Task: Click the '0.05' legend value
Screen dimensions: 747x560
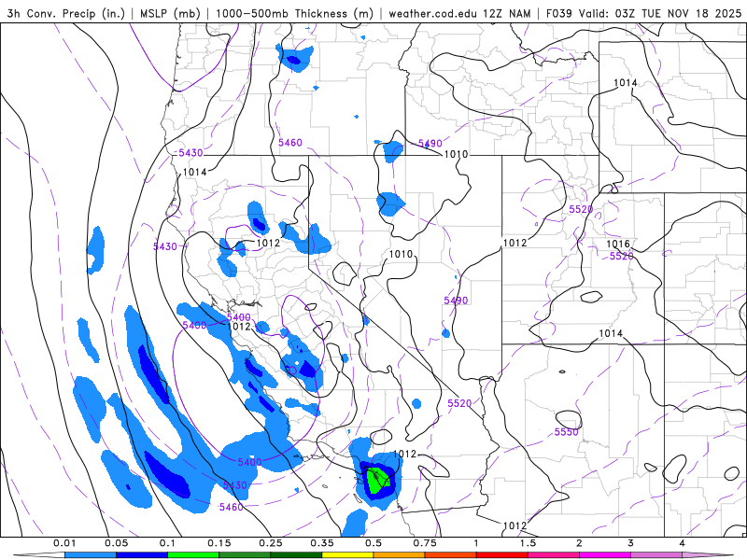Action: [x=116, y=543]
